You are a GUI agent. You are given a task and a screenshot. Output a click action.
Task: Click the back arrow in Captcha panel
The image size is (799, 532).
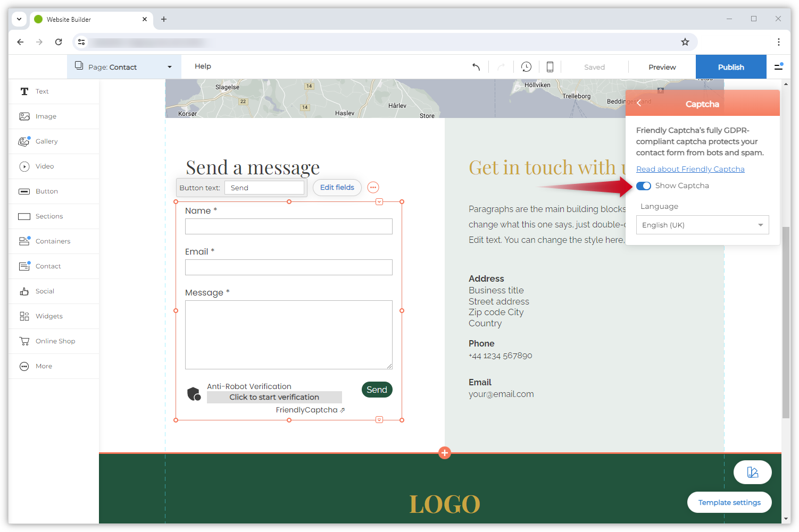pyautogui.click(x=639, y=103)
